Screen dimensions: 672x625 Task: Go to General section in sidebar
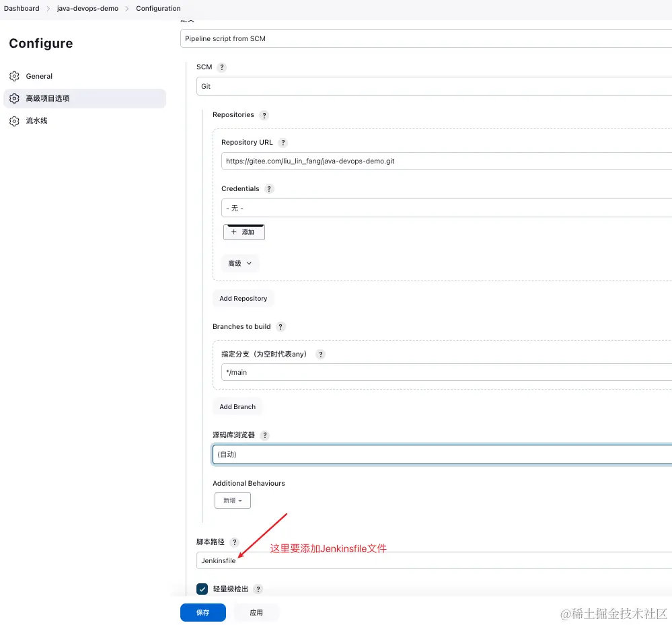pyautogui.click(x=85, y=76)
